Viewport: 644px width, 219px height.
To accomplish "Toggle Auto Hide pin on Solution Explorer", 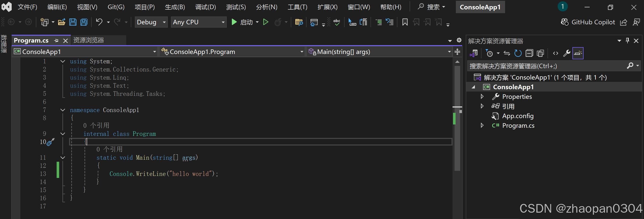I will tap(627, 41).
